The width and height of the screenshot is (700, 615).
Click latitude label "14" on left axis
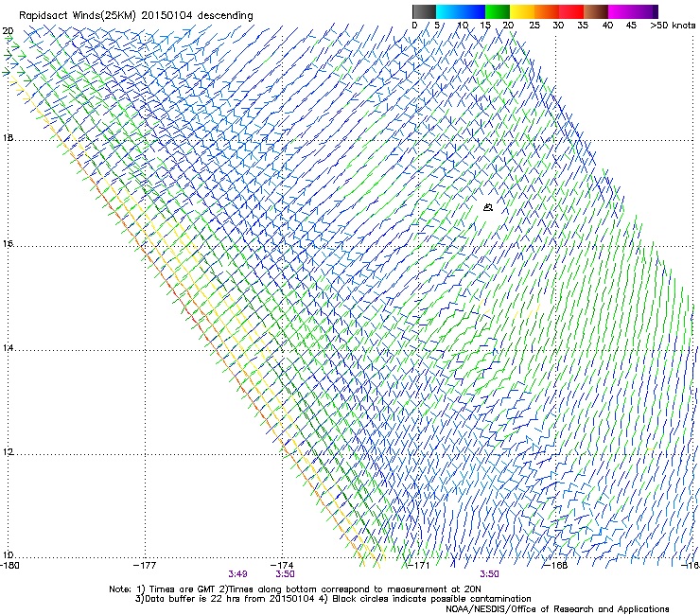[8, 347]
